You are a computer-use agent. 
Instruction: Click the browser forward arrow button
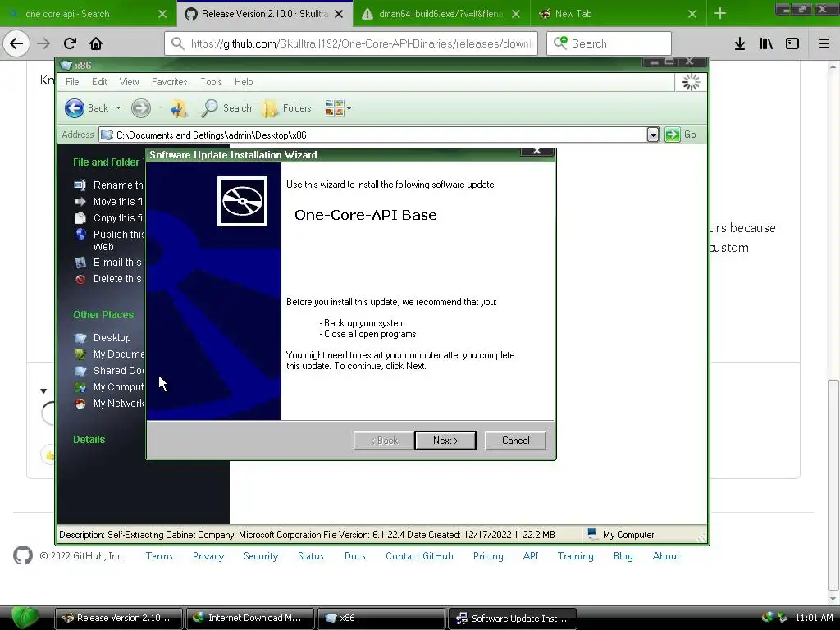pos(43,43)
